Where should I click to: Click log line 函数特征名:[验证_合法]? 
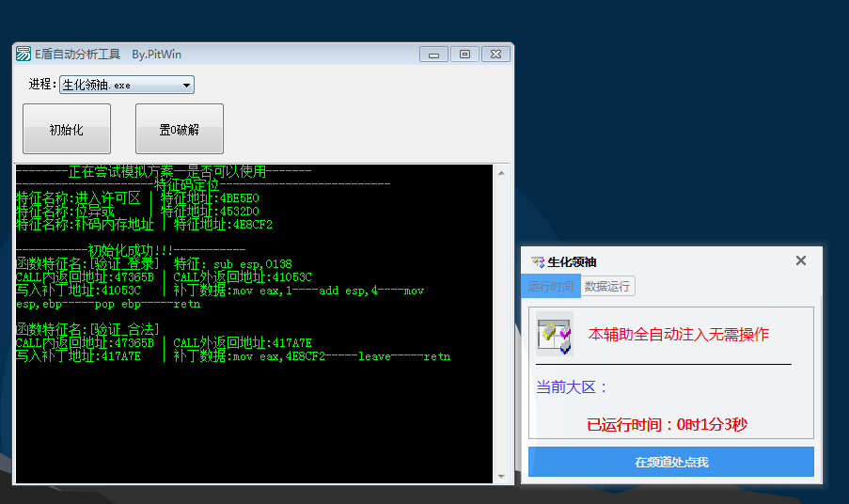point(87,329)
